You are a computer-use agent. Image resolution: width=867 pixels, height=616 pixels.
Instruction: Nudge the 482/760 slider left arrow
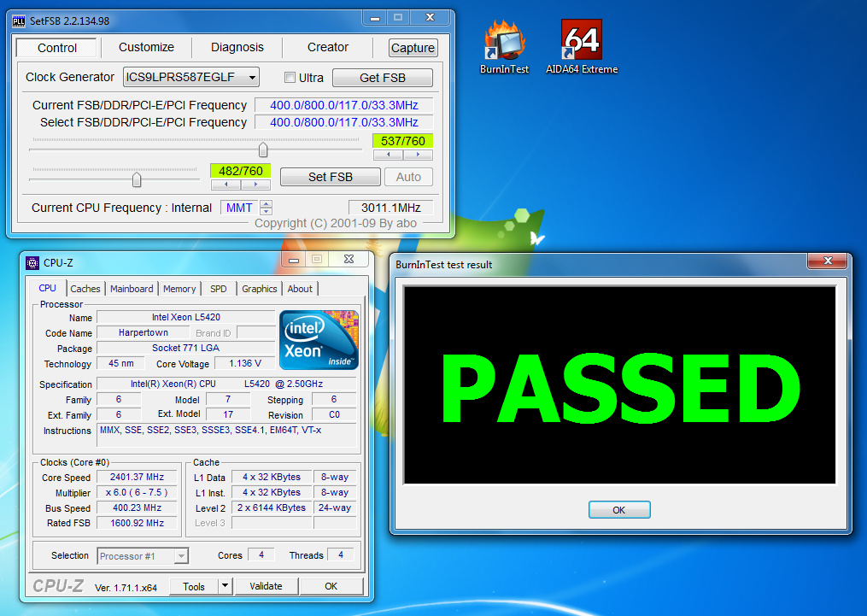[226, 185]
